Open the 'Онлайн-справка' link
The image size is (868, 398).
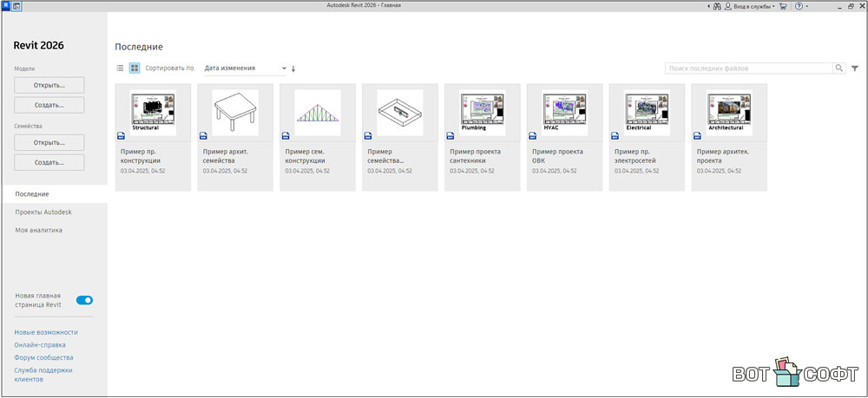coord(40,345)
